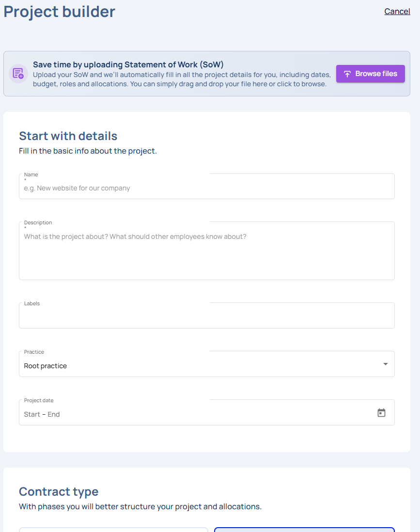The height and width of the screenshot is (532, 420).
Task: Click the Project builder page heading
Action: [59, 11]
